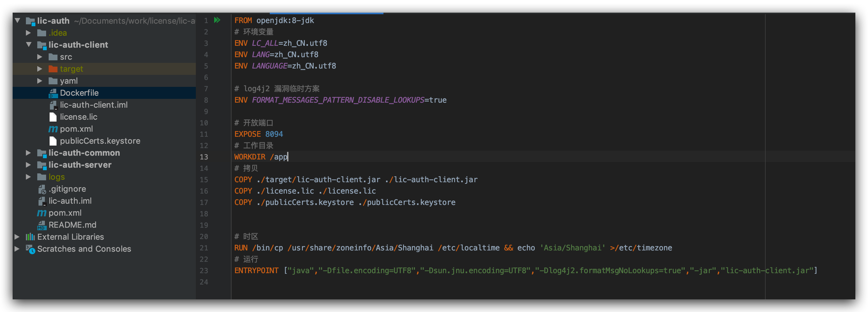The image size is (868, 312).
Task: Expand the External Libraries node arrow
Action: pos(17,237)
